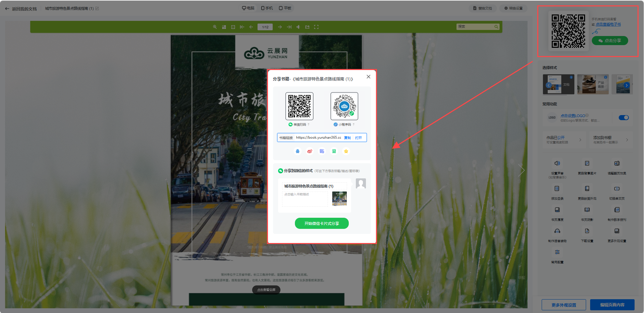Click 开始微信卡片式分享 button
Screen dimensions: 644x313
(x=321, y=223)
